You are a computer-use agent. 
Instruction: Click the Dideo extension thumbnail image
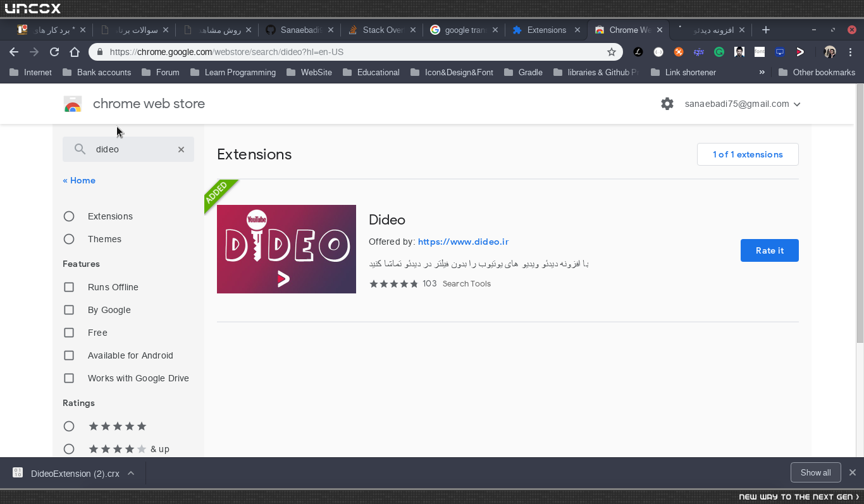[287, 249]
